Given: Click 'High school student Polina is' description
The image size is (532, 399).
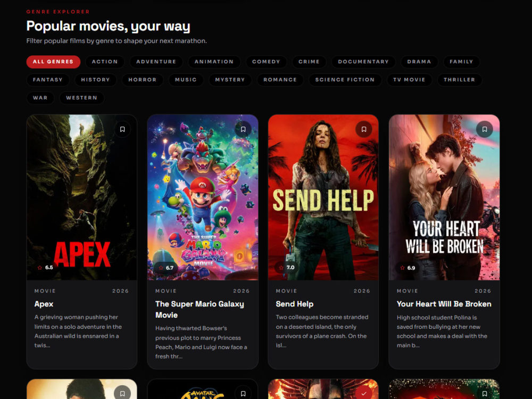Looking at the screenshot, I should click(442, 331).
